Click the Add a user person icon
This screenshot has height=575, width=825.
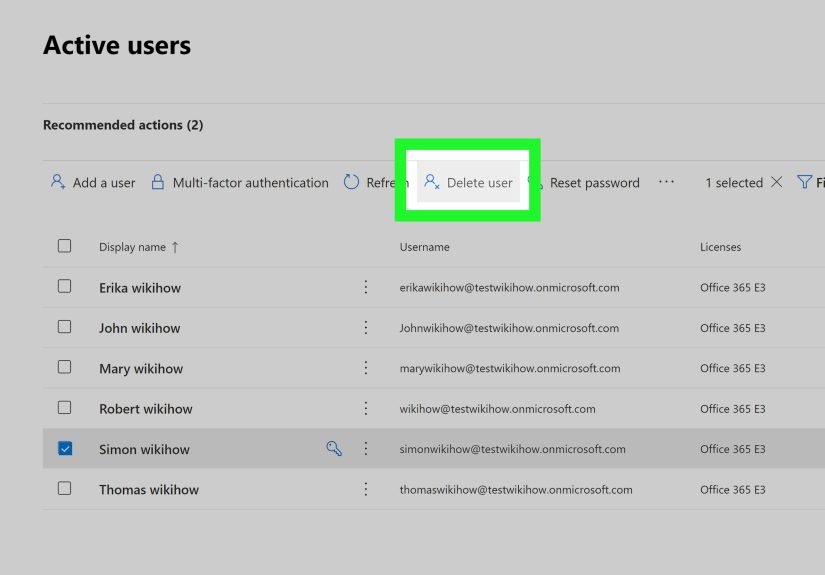[x=58, y=182]
